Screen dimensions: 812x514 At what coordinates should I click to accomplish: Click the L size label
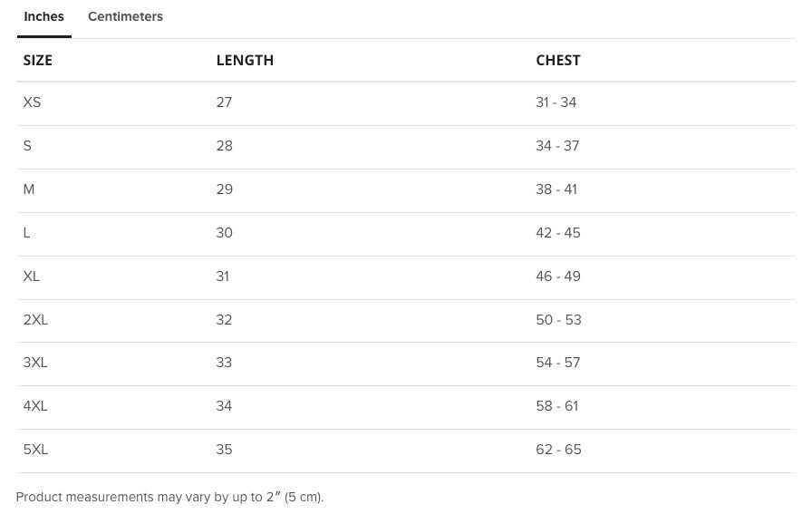point(27,233)
